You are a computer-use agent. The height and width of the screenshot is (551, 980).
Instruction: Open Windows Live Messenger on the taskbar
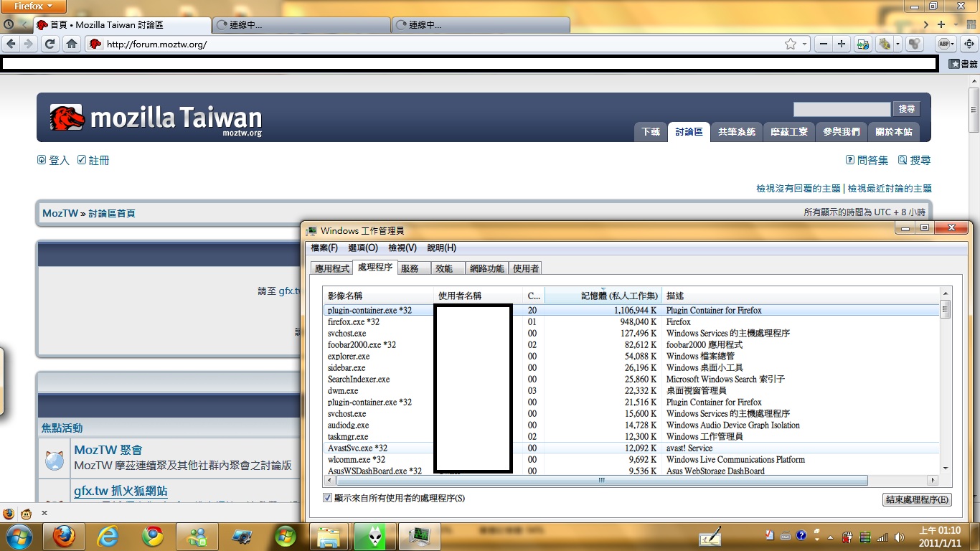(x=197, y=536)
